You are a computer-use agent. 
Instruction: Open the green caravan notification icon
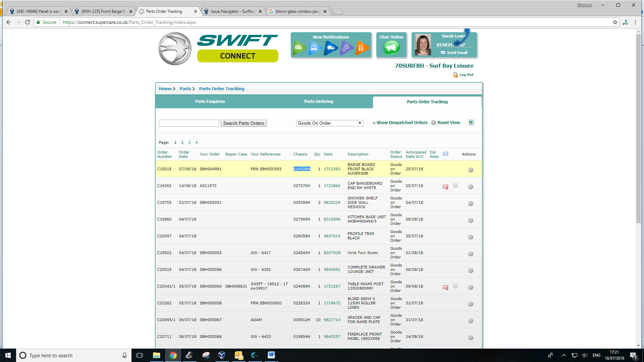(x=299, y=48)
